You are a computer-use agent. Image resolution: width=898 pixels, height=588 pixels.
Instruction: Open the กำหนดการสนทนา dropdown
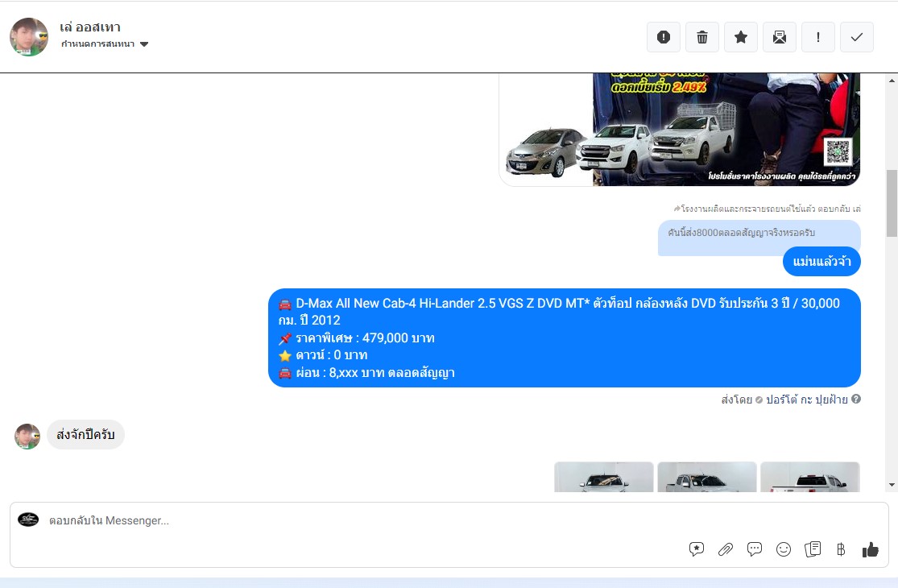pyautogui.click(x=105, y=44)
